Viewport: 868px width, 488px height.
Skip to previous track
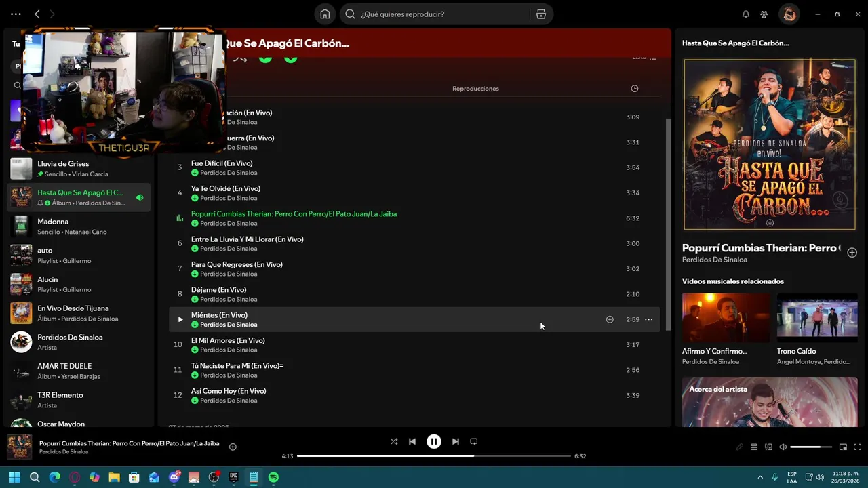tap(412, 441)
